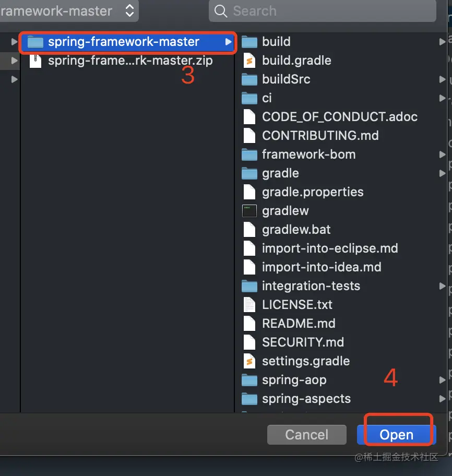Click the spring-aspects folder icon
The image size is (452, 476).
tap(249, 399)
